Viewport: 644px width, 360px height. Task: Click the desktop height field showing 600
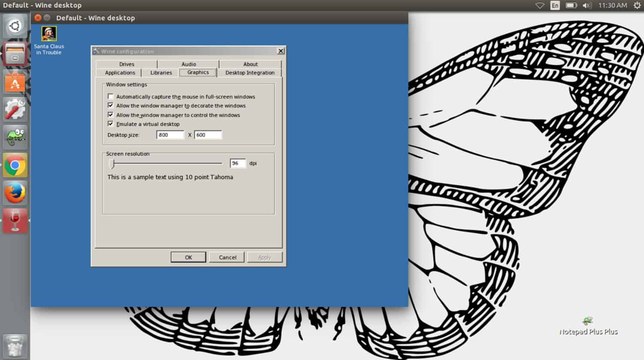208,135
